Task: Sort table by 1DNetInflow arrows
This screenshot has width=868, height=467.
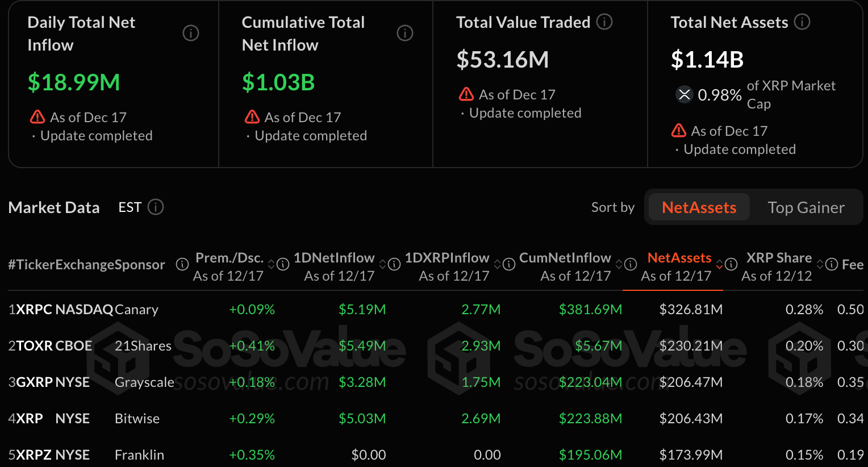Action: click(x=383, y=265)
